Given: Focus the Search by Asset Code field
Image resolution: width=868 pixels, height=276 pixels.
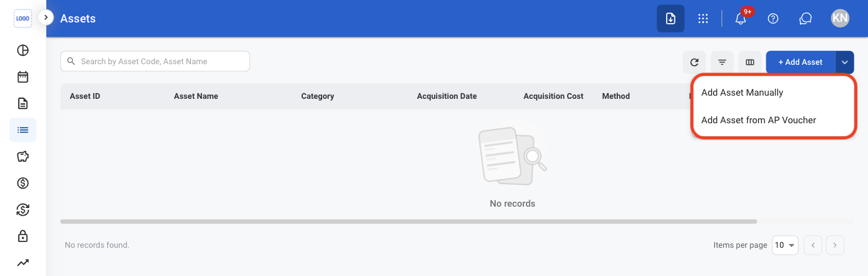Looking at the screenshot, I should coord(155,62).
